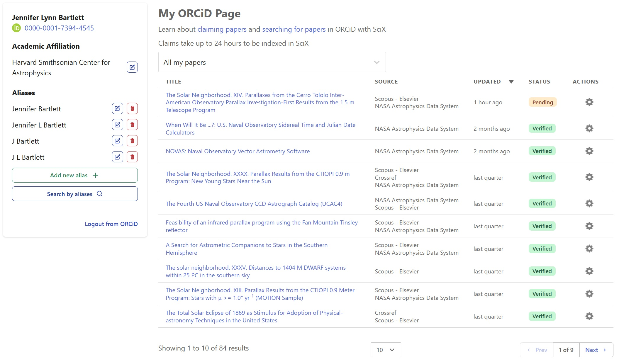Change the 10 results per page selector
The image size is (619, 364).
click(x=386, y=350)
